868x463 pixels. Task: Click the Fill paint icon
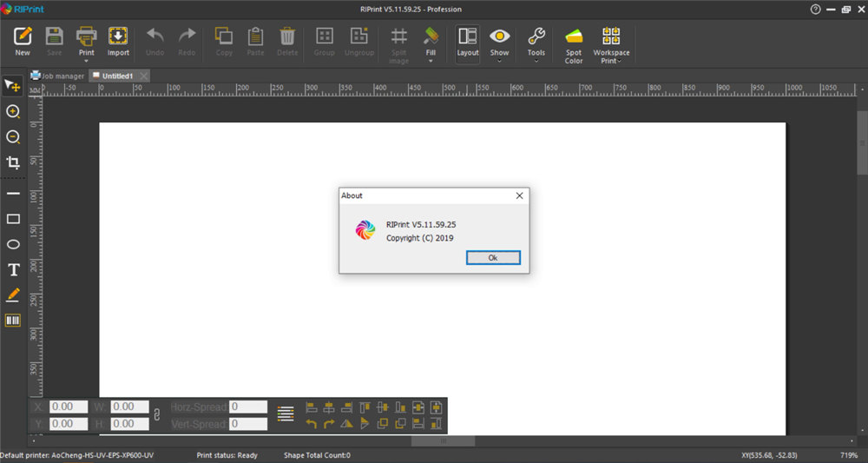pyautogui.click(x=431, y=36)
